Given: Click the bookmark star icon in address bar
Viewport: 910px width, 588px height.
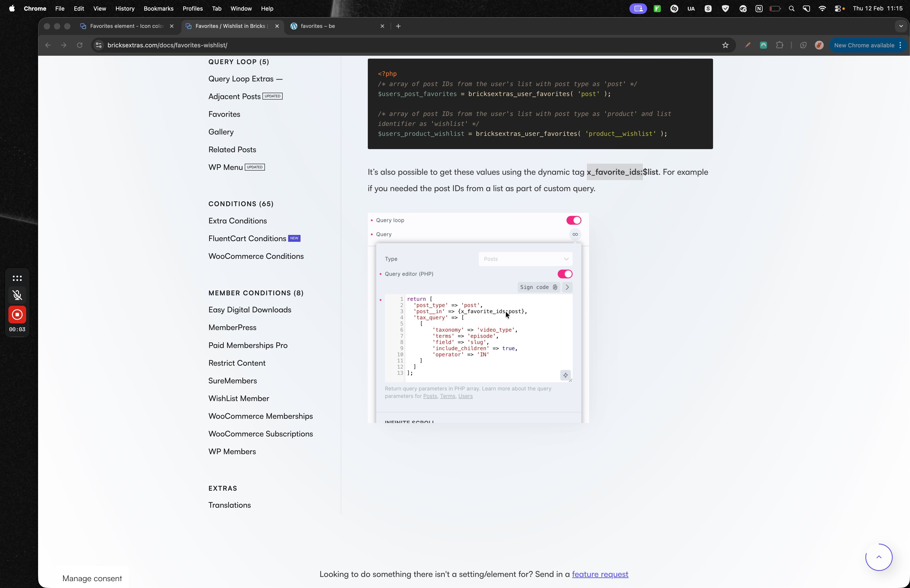Looking at the screenshot, I should click(x=725, y=45).
